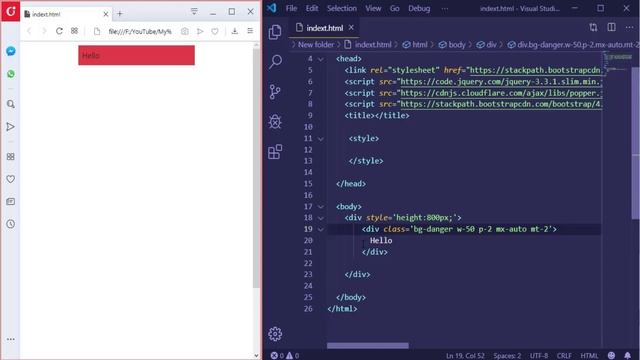
Task: Open the Source Control view
Action: (275, 92)
